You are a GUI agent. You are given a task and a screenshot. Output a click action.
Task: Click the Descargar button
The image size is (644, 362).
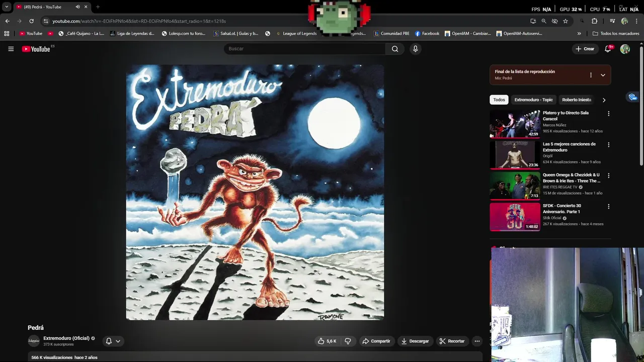(x=415, y=341)
